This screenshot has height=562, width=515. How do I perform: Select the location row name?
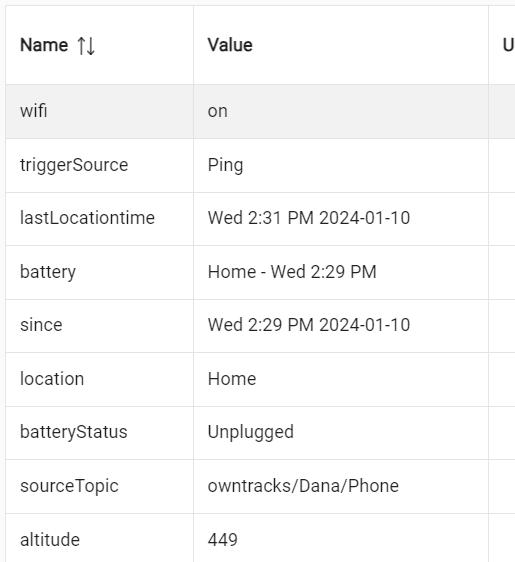coord(52,379)
